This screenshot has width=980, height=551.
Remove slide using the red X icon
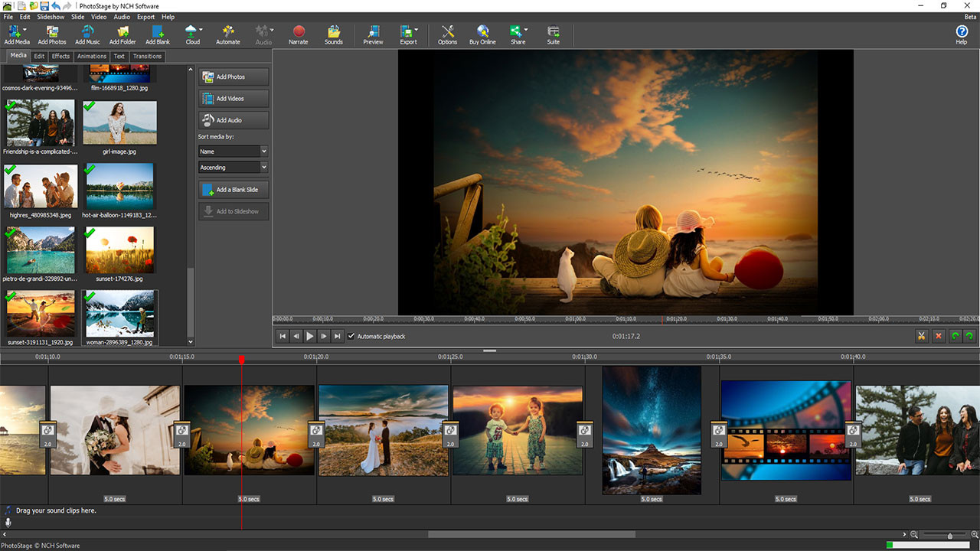(x=937, y=336)
